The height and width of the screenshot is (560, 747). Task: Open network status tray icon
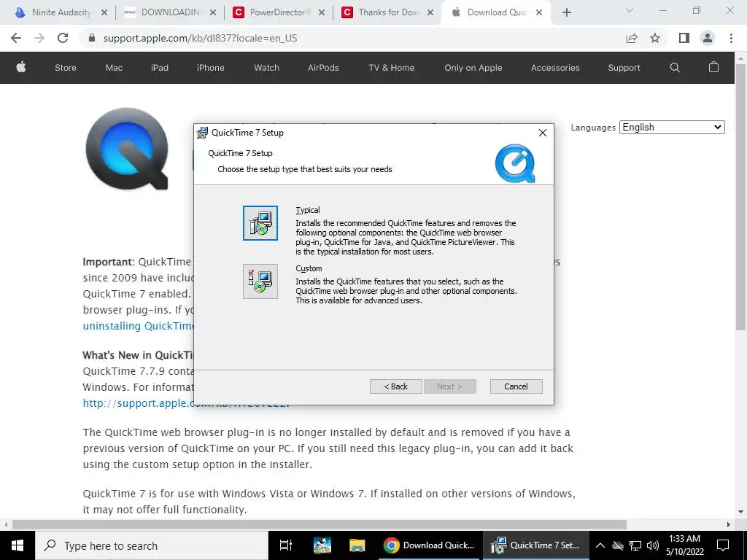coord(635,545)
